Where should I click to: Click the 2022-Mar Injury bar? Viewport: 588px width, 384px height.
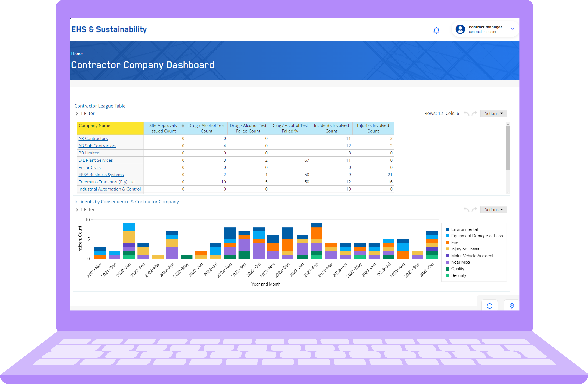pos(158,257)
